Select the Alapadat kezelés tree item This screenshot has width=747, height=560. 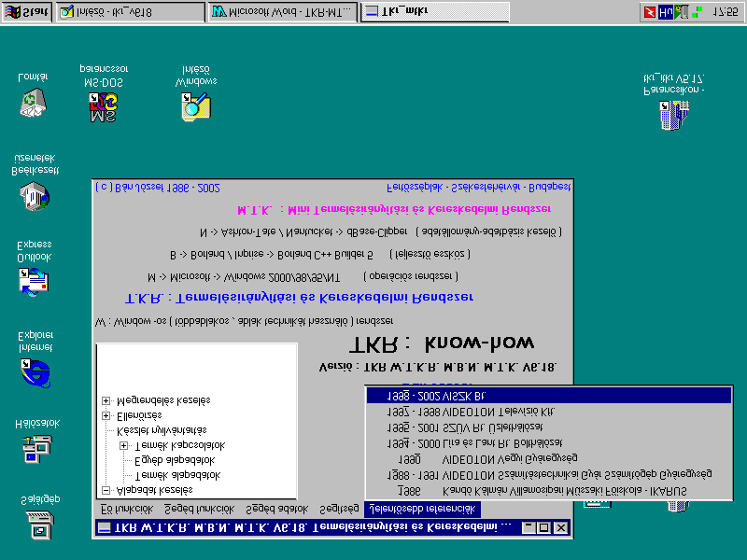pos(155,490)
